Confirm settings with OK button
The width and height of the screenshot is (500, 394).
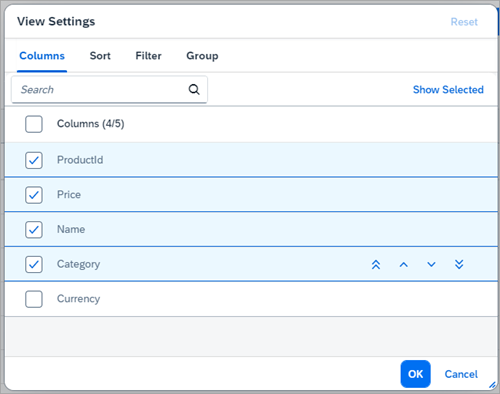click(415, 374)
